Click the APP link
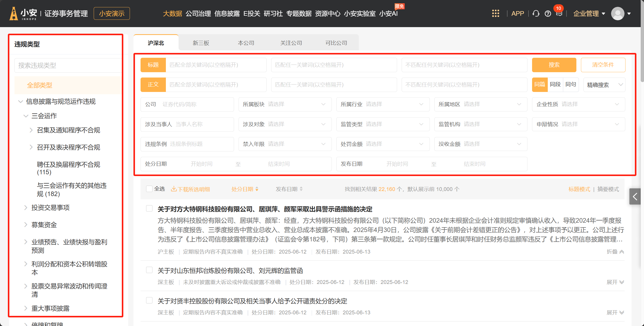 point(517,14)
